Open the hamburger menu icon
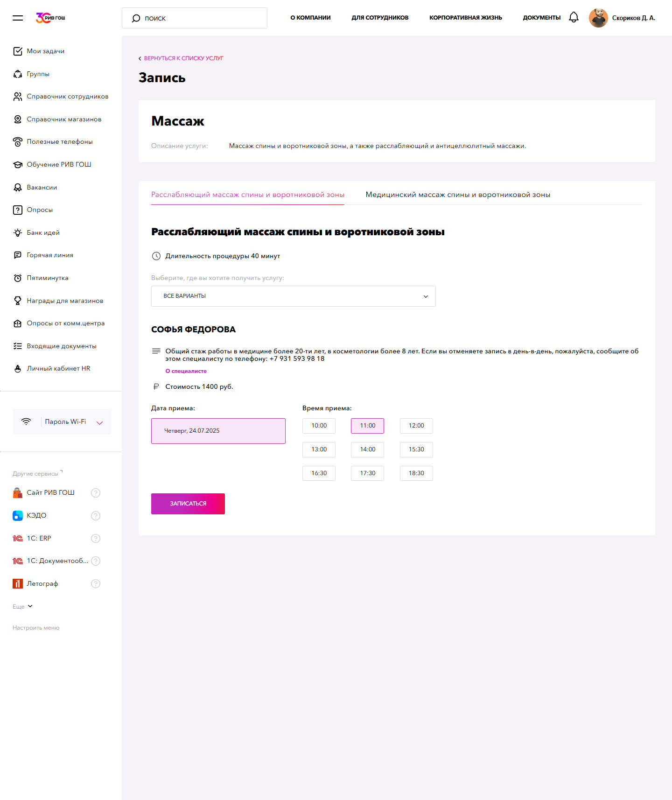This screenshot has height=800, width=672. tap(18, 18)
